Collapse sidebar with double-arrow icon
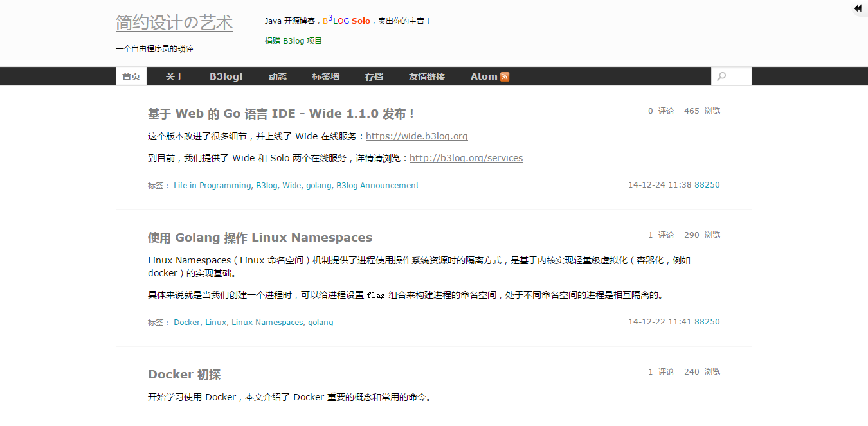Screen dimensions: 868x426 (858, 8)
